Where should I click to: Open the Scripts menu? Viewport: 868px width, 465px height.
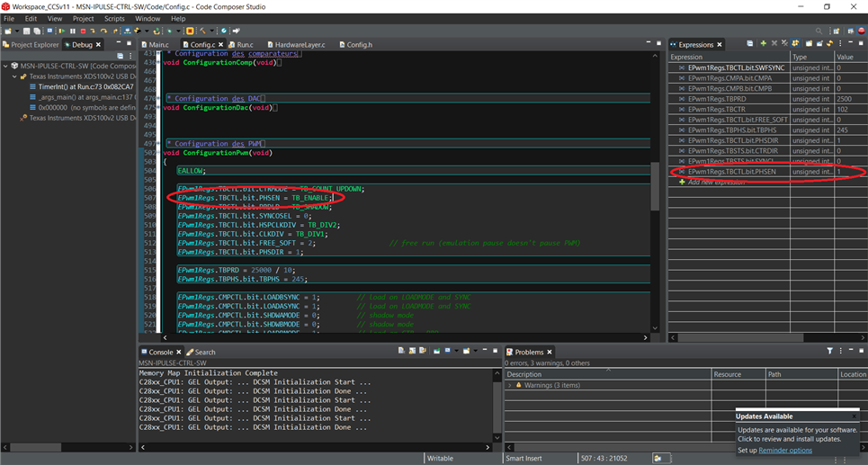[114, 18]
